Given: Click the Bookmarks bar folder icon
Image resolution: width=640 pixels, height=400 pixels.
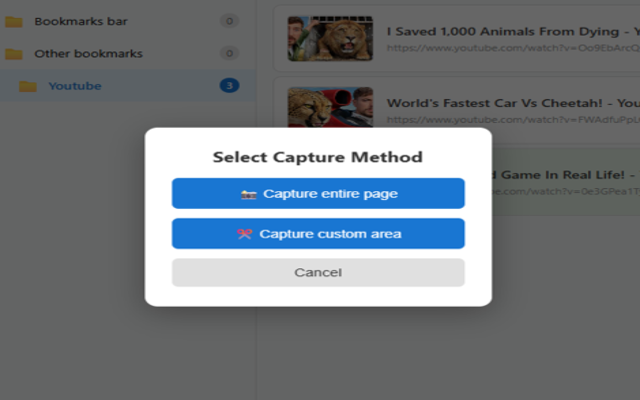Looking at the screenshot, I should coord(14,21).
